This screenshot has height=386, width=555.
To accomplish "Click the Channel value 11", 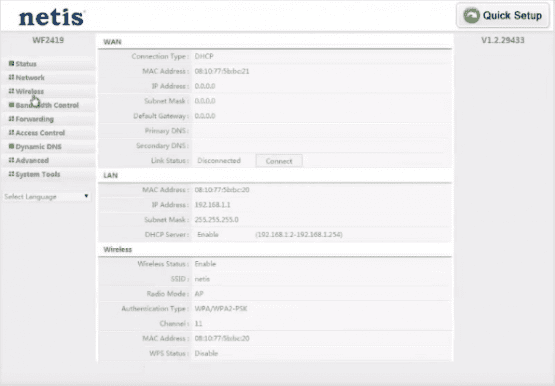I will (x=198, y=323).
